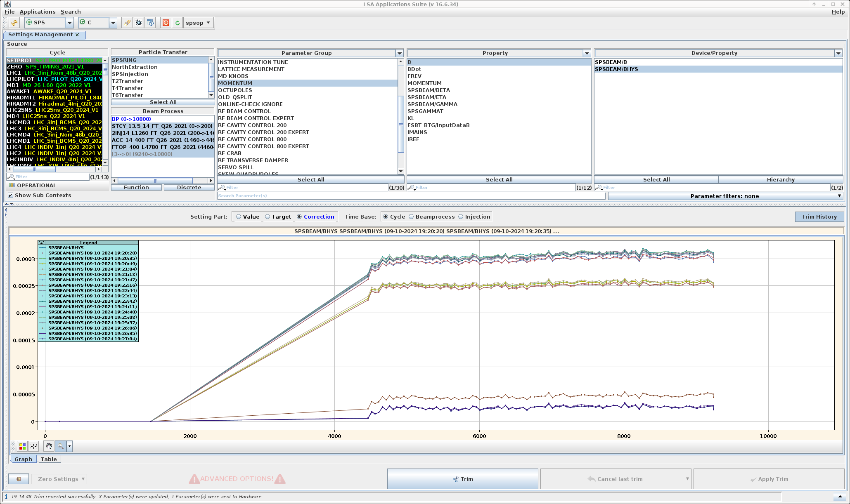Switch to the Table tab
This screenshot has height=504, width=850.
[49, 459]
